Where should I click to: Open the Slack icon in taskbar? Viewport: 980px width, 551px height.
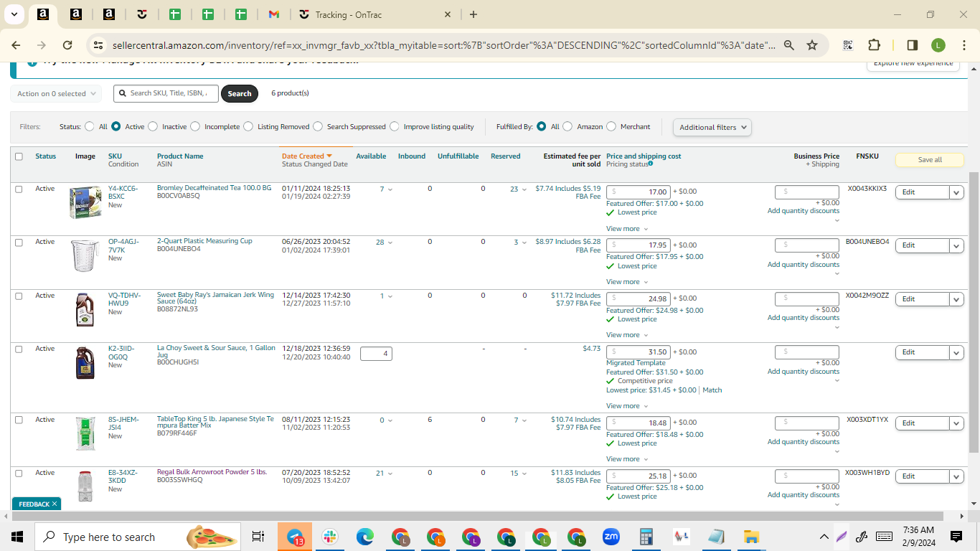[x=330, y=537]
